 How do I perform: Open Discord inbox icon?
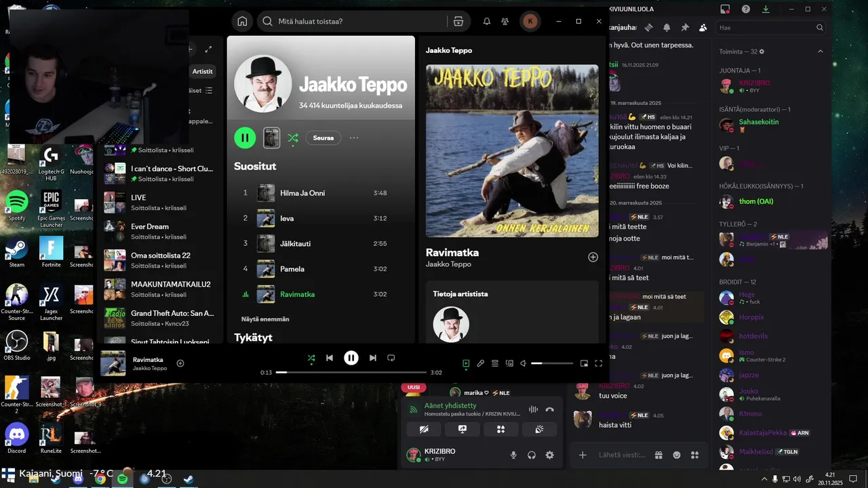point(725,9)
